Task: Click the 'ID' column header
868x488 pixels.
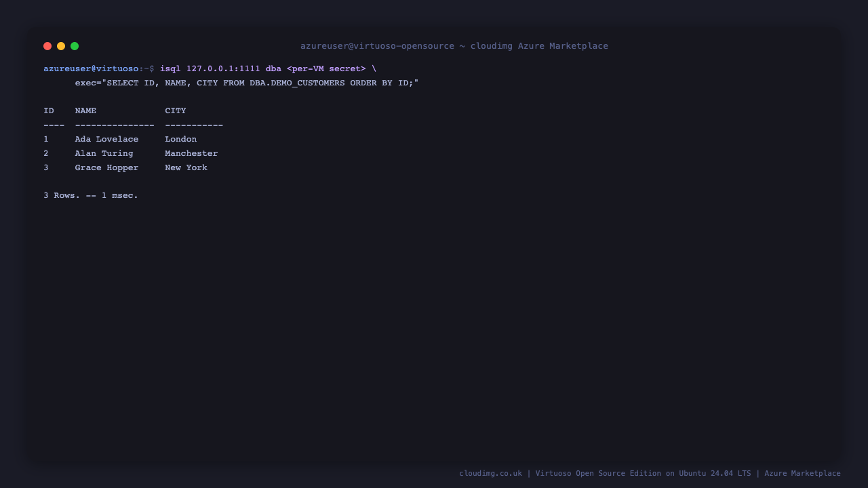Action: (x=49, y=110)
